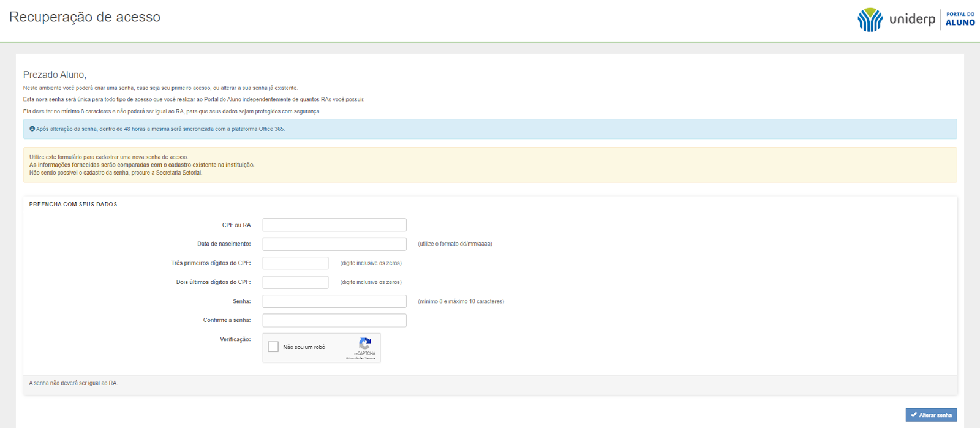980x428 pixels.
Task: Click the Verificação label
Action: click(235, 339)
